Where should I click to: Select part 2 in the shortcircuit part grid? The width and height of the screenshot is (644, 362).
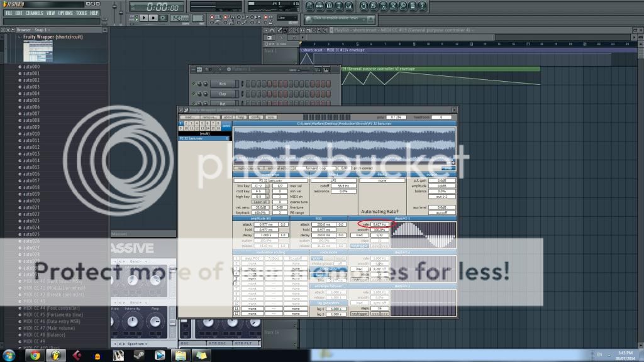186,124
